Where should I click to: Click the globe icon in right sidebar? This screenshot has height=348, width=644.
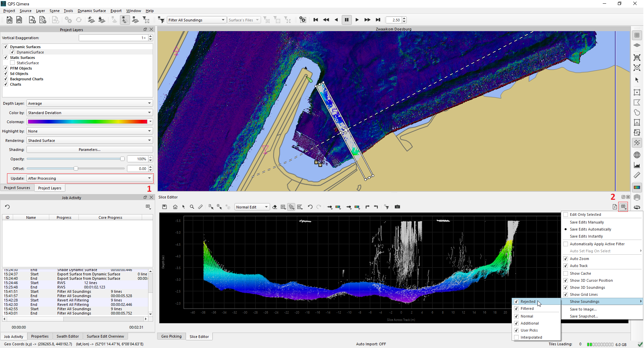pos(637,155)
